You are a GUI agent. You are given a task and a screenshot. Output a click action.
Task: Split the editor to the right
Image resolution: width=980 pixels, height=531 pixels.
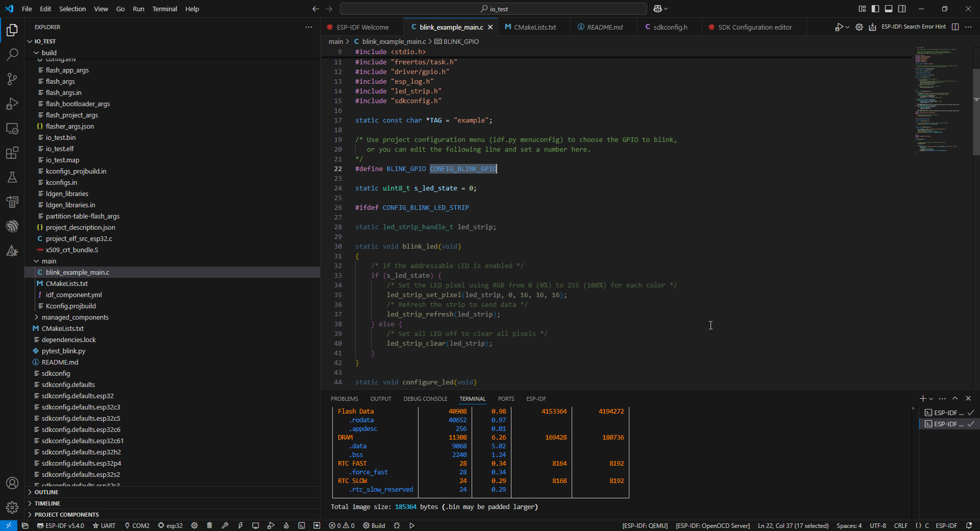coord(955,27)
